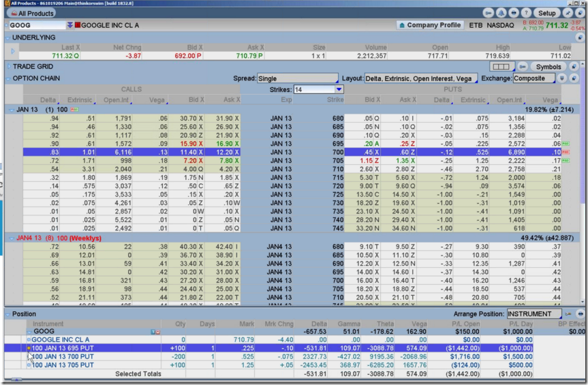Select radio dot for GOOGLE INC CL A position
588x385 pixels.
[29, 339]
